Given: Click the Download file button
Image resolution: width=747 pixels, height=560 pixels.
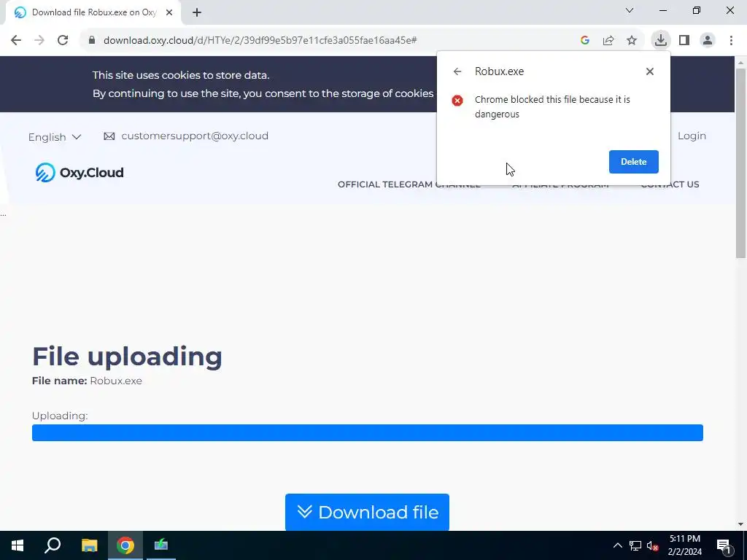Looking at the screenshot, I should click(x=367, y=512).
